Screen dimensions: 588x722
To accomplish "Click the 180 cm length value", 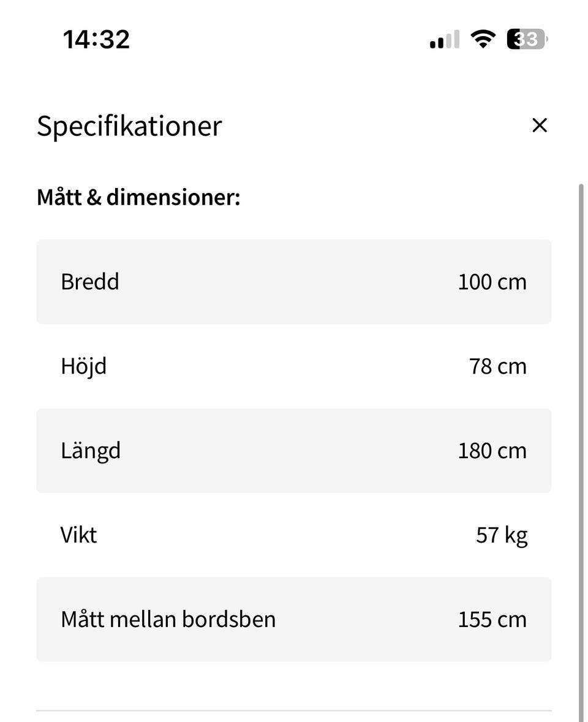I will (x=492, y=451).
